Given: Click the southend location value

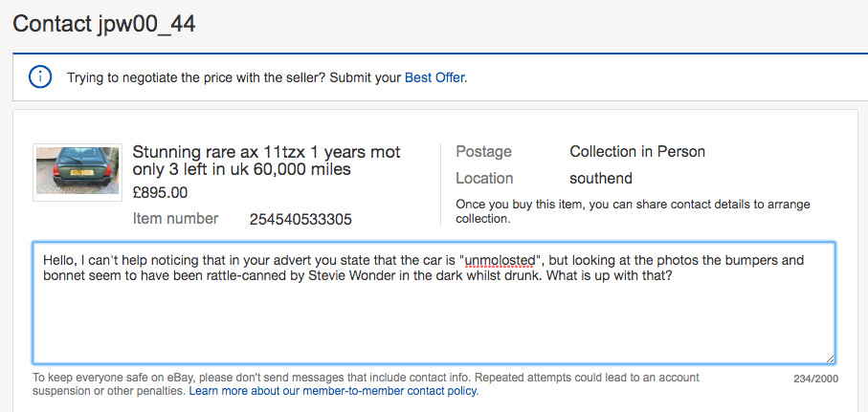Looking at the screenshot, I should pos(601,179).
